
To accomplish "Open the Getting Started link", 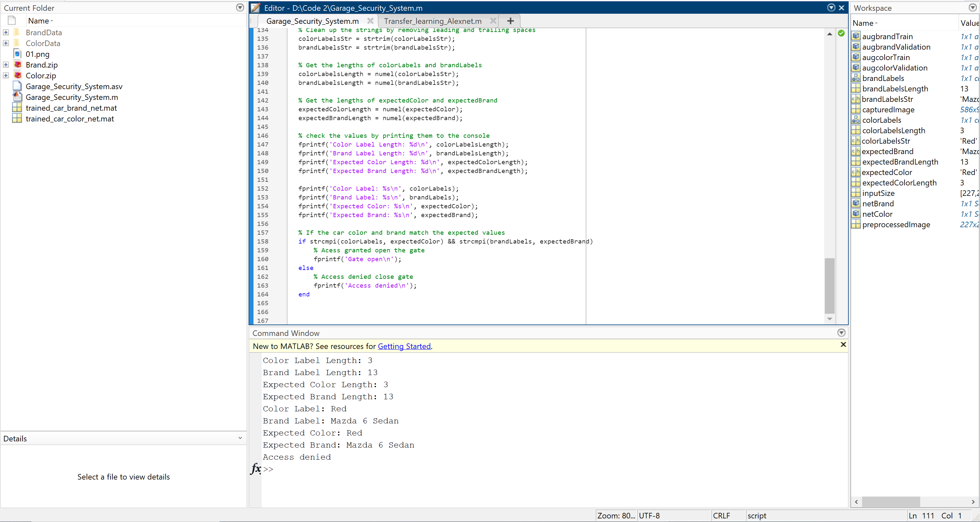I will [404, 346].
